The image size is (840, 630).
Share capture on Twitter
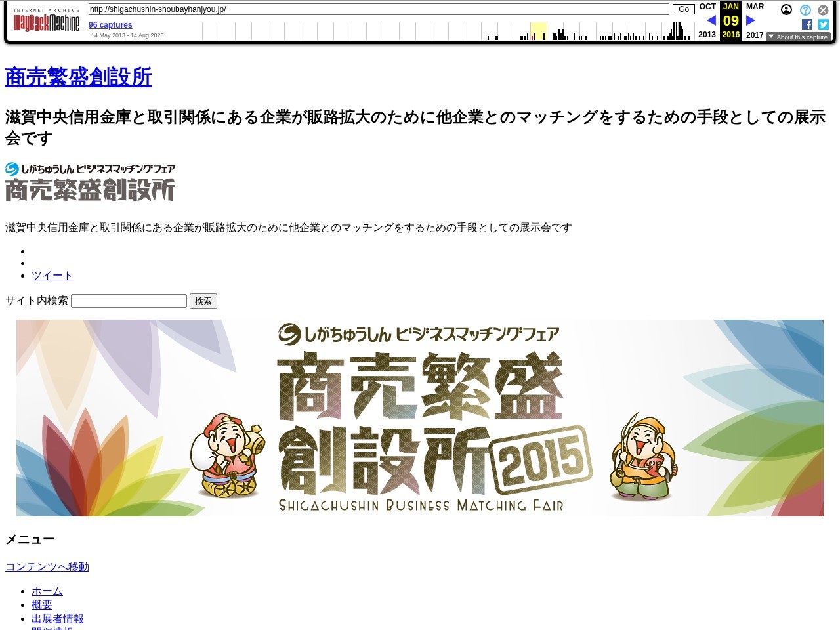pos(824,24)
